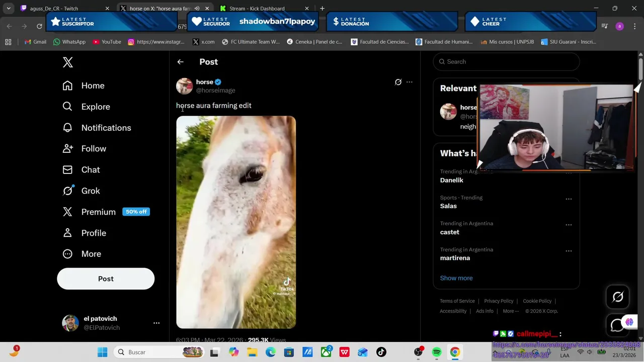Open Profile from the sidebar
This screenshot has width=644, height=362.
pos(84,233)
